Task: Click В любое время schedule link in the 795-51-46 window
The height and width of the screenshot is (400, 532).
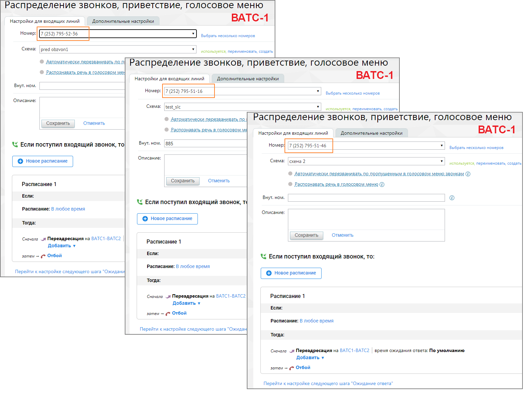Action: point(316,321)
